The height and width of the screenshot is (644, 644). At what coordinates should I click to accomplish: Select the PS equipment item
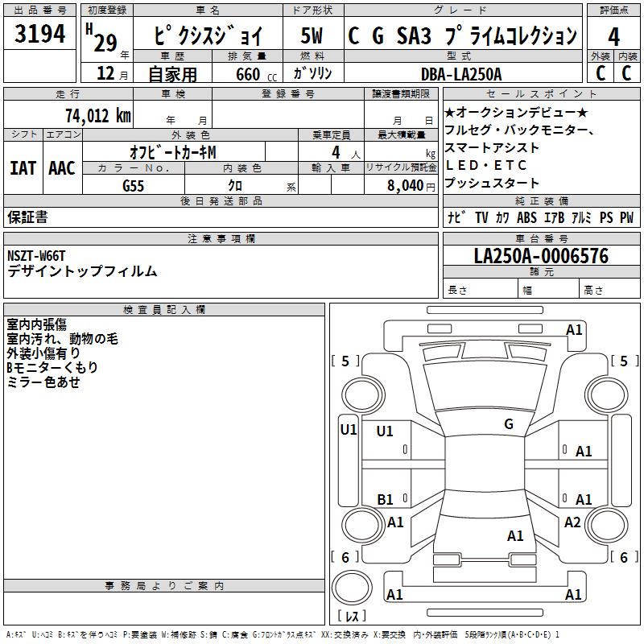(x=606, y=217)
